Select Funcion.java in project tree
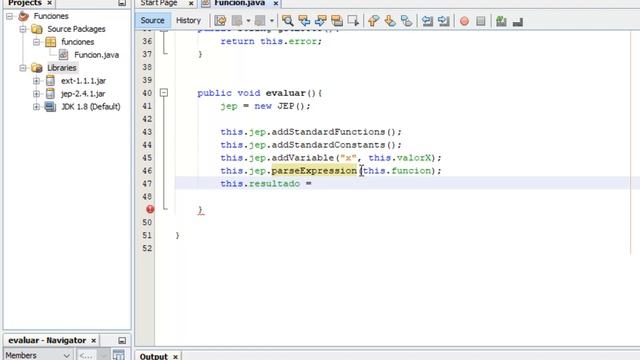 [96, 55]
